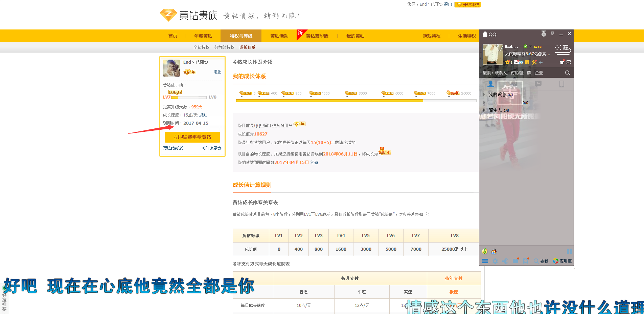The height and width of the screenshot is (314, 644).
Task: Open 分等级特权 sub-navigation link
Action: [224, 47]
